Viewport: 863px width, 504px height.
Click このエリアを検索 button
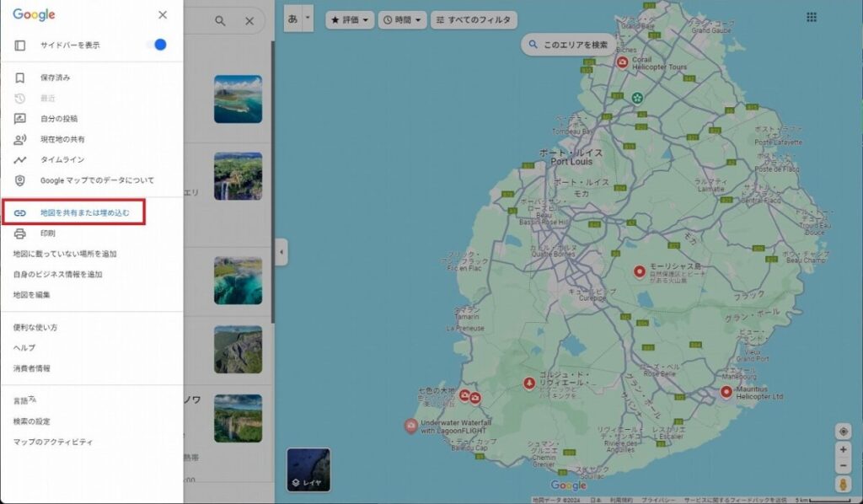pos(569,45)
